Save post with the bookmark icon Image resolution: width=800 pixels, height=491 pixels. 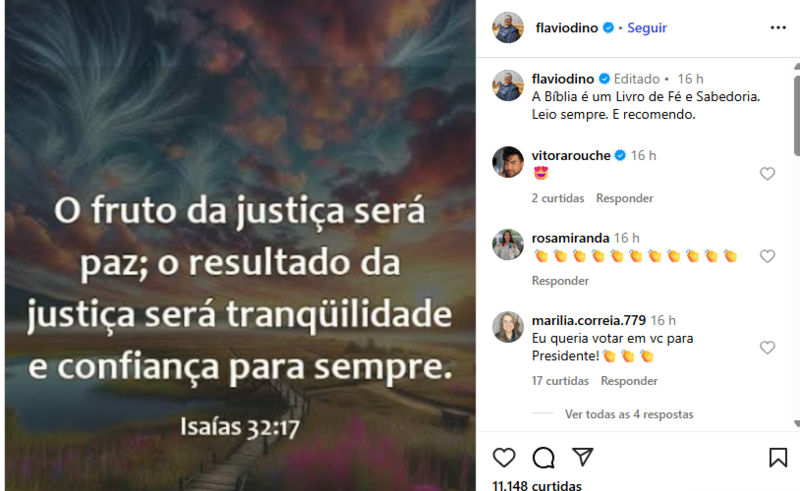(x=778, y=457)
